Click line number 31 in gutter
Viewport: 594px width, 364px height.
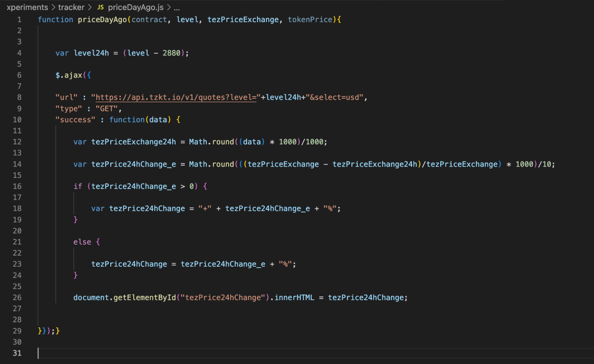(x=17, y=353)
